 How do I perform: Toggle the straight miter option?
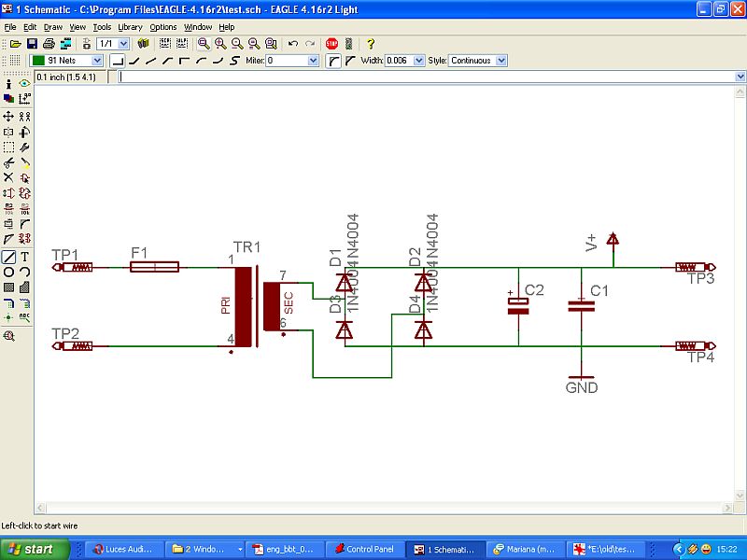pyautogui.click(x=350, y=61)
